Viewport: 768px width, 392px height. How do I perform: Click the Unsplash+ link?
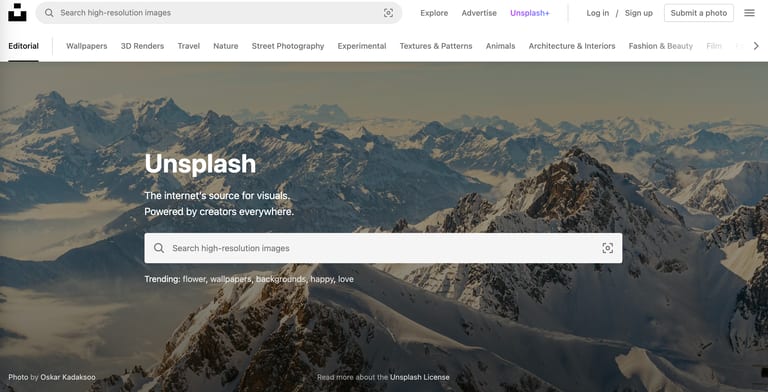coord(530,13)
